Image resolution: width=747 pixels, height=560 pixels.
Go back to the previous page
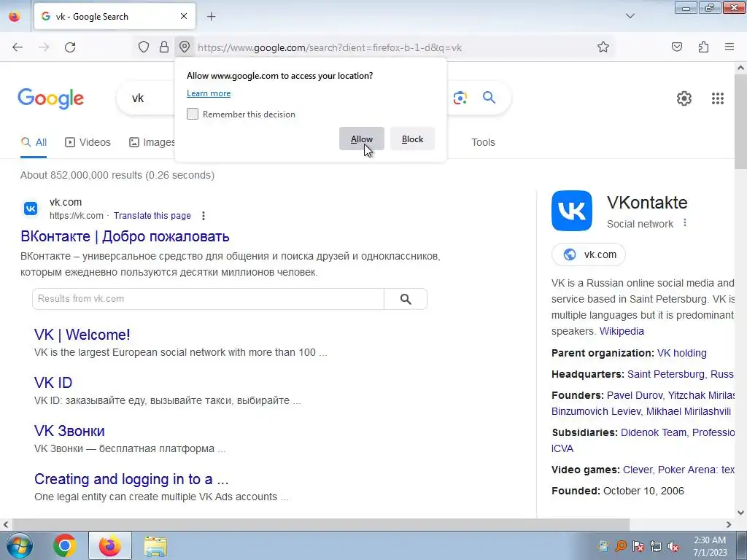click(x=18, y=47)
